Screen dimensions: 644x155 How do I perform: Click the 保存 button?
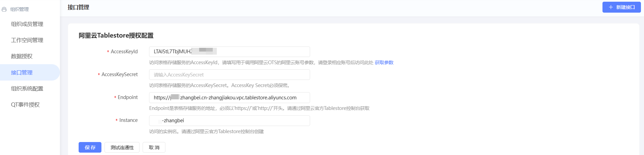90,147
